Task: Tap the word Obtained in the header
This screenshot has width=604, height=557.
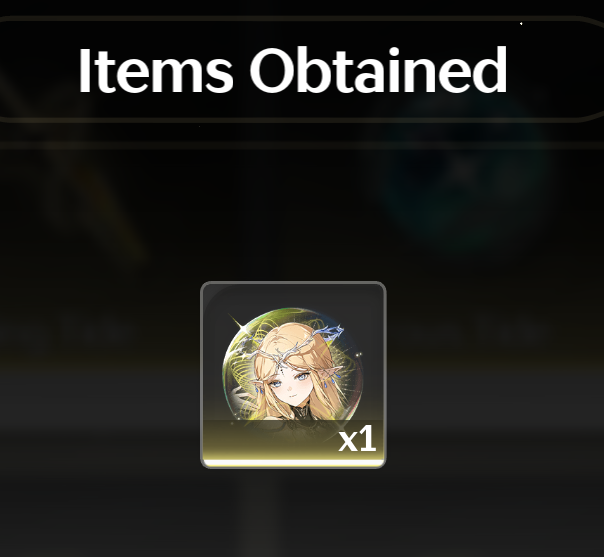Action: coord(379,70)
